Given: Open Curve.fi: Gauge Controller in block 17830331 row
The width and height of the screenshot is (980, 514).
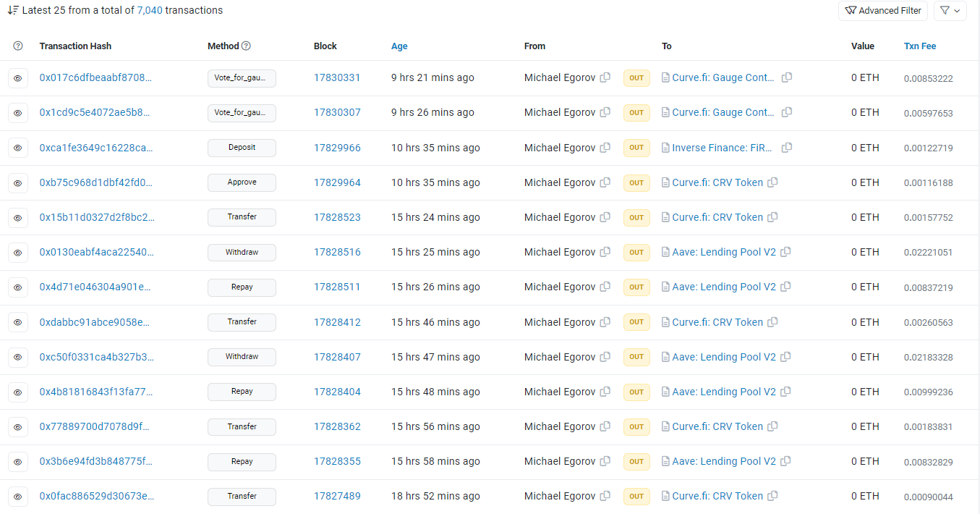Looking at the screenshot, I should (723, 77).
